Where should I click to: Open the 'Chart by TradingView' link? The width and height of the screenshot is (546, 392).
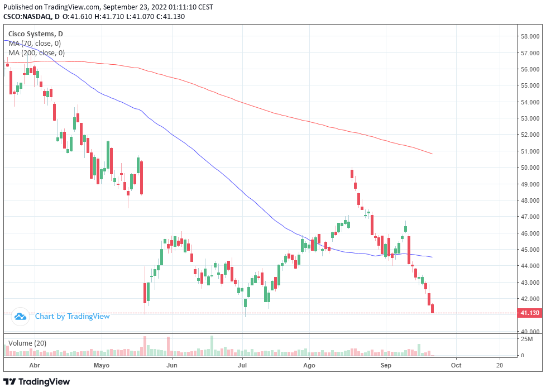(73, 317)
